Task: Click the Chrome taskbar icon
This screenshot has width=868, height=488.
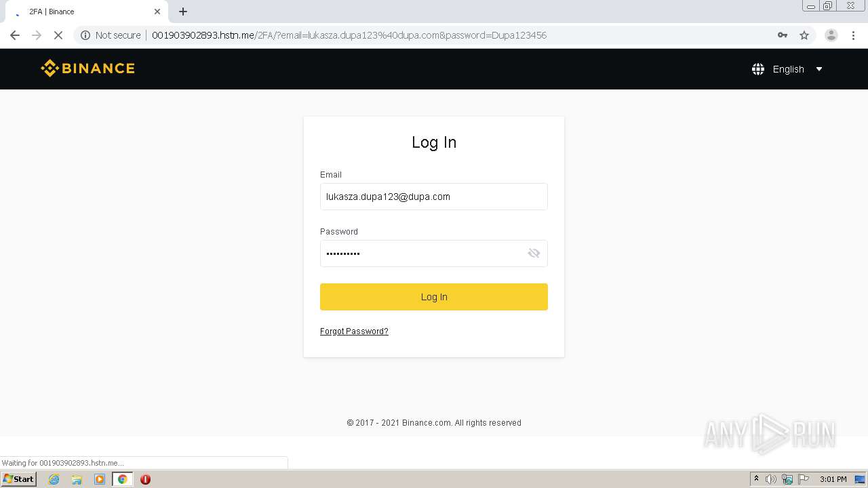Action: pyautogui.click(x=123, y=479)
